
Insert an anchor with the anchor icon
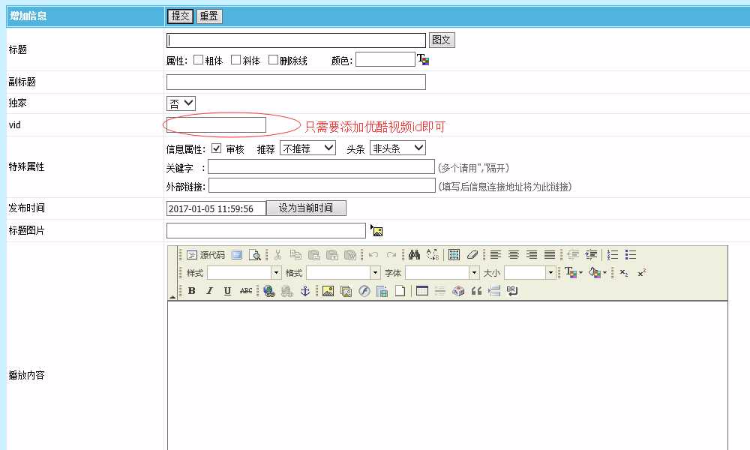click(305, 291)
